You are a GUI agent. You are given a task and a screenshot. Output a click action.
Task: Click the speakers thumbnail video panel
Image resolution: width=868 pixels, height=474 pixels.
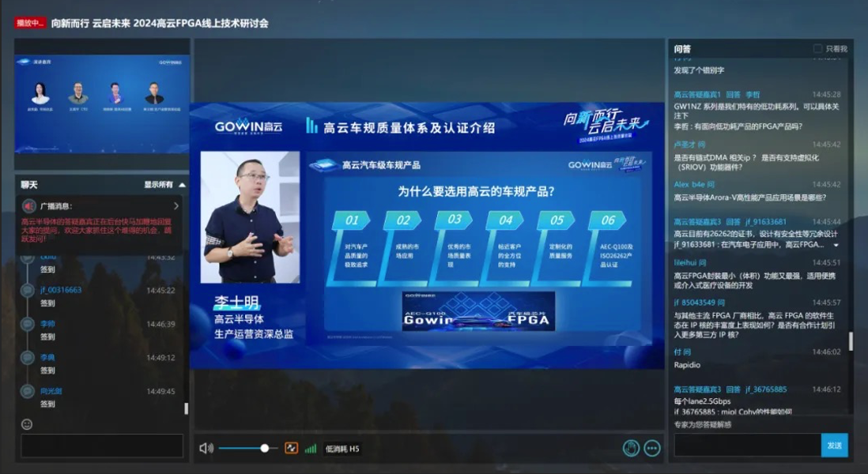[102, 103]
